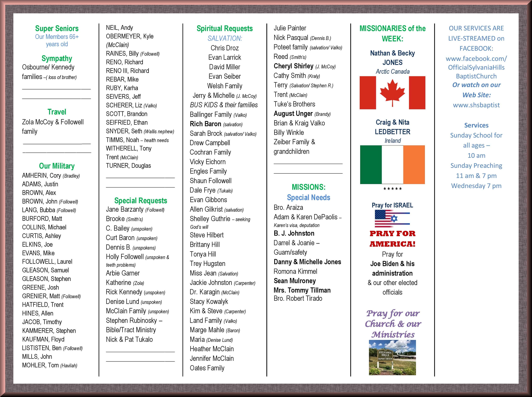Click the 'Our Military' heading
The image size is (532, 397).
pyautogui.click(x=57, y=166)
